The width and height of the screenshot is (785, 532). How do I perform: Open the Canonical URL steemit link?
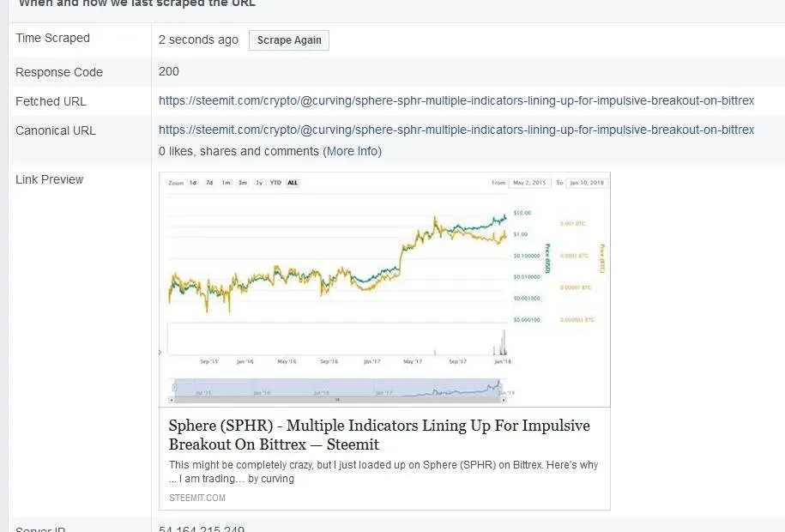[456, 130]
